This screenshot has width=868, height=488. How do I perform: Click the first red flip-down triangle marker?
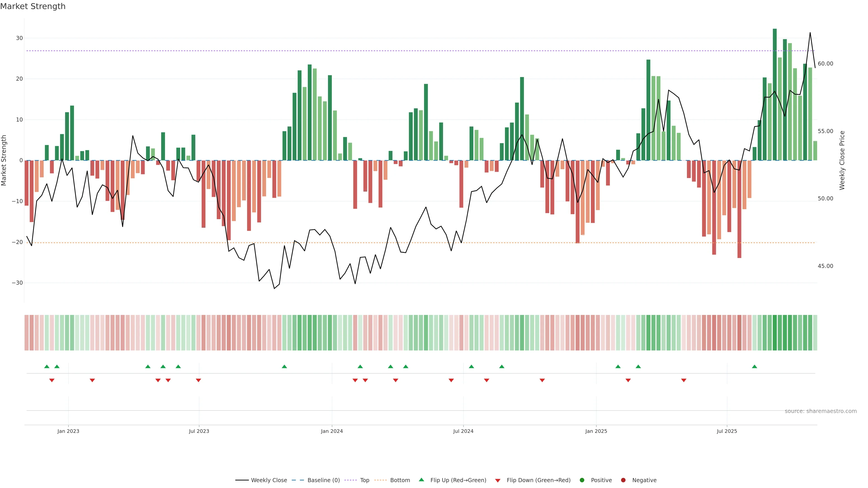52,380
